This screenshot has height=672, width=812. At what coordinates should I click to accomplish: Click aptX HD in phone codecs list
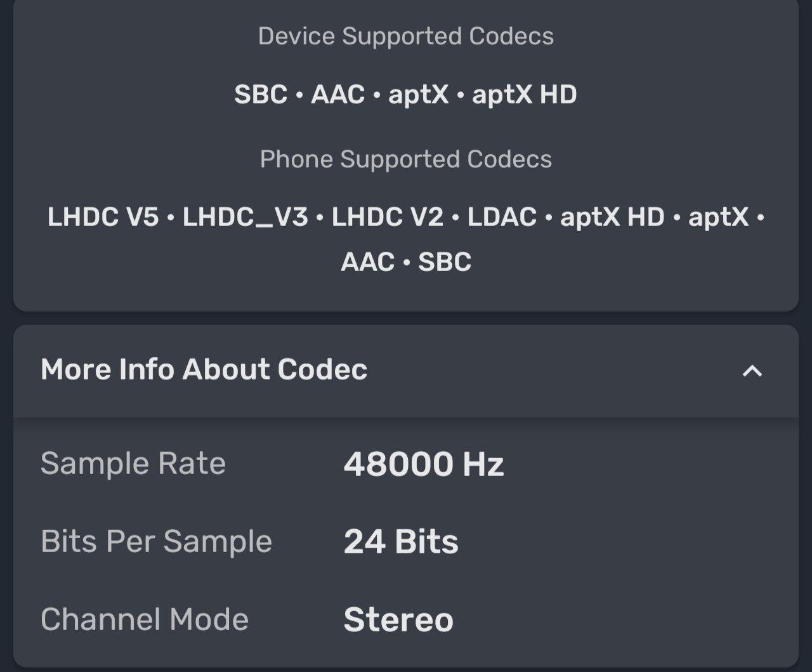tap(612, 217)
